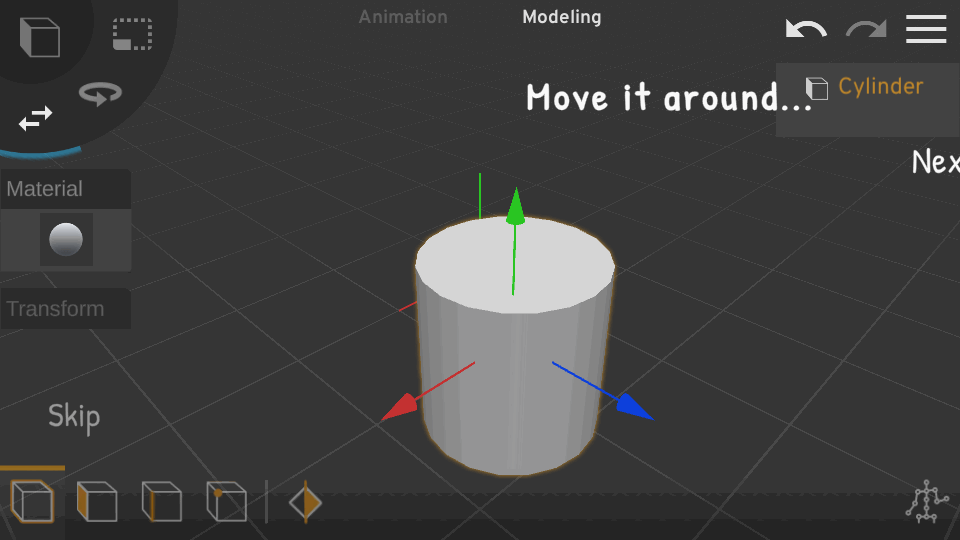Skip the tutorial
This screenshot has width=960, height=540.
click(74, 416)
